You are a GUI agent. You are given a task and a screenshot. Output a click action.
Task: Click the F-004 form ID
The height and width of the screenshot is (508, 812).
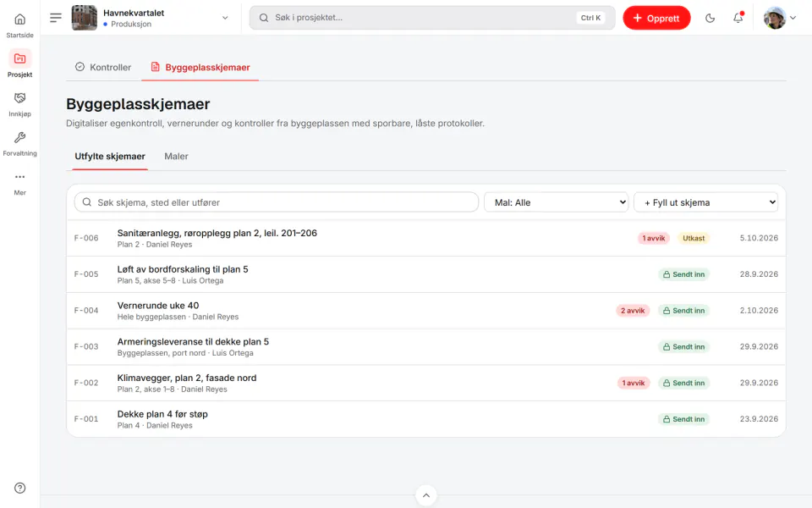point(86,311)
